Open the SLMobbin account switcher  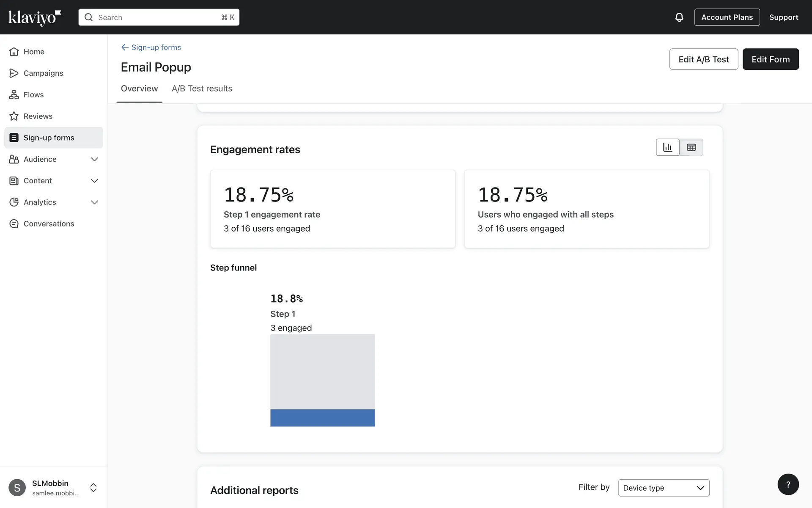pyautogui.click(x=93, y=487)
